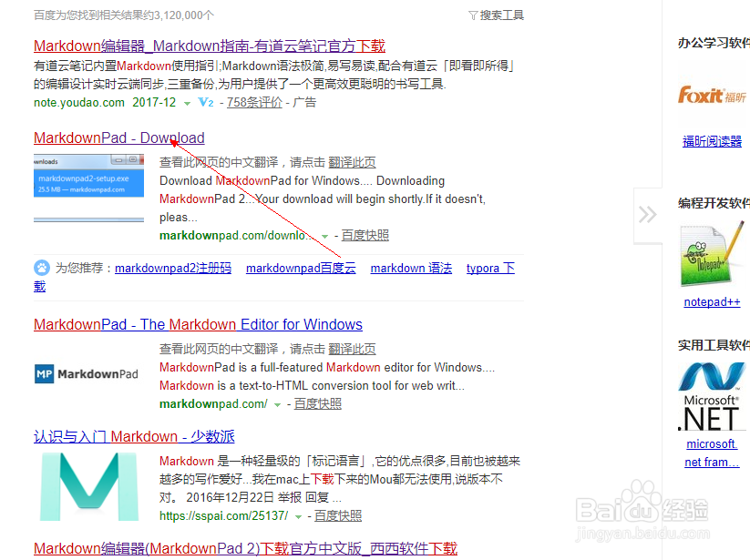Open 百度快照 for markdownpad.com/downlo...
This screenshot has width=750, height=560.
click(x=365, y=236)
